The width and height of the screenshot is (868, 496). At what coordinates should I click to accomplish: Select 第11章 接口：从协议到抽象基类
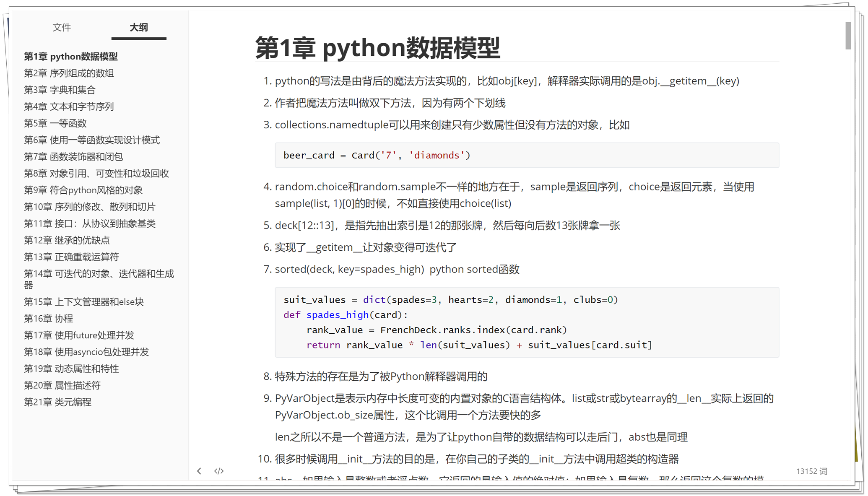[x=89, y=223]
